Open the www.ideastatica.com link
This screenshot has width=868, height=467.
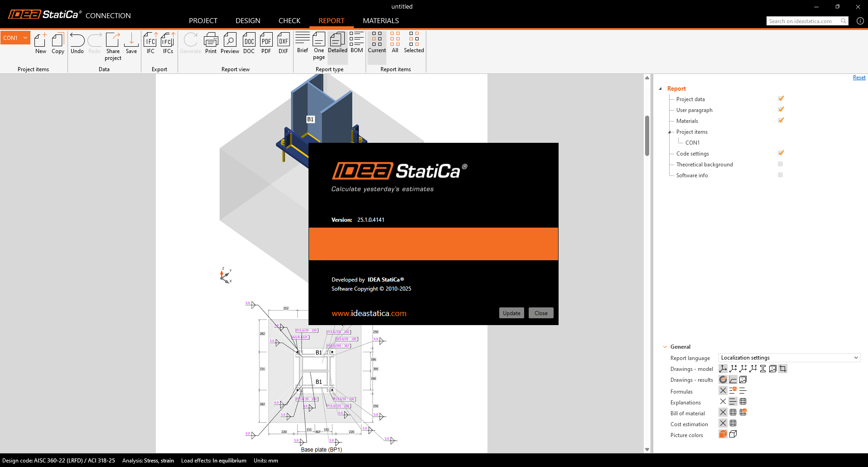pyautogui.click(x=369, y=313)
